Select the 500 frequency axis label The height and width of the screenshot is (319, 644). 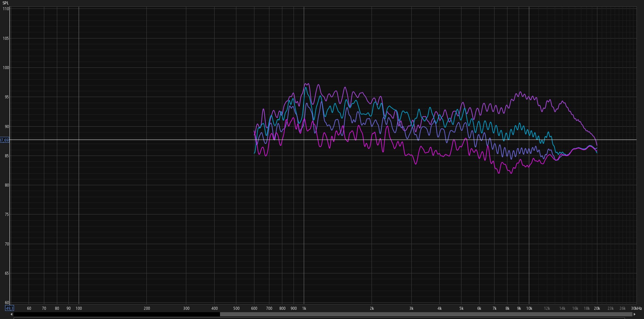[236, 308]
